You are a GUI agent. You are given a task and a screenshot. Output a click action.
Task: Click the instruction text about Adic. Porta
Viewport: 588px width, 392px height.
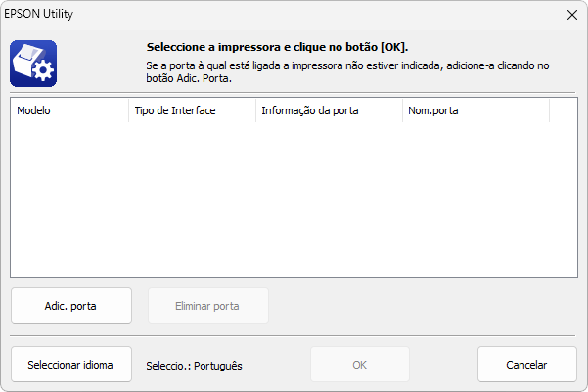click(x=347, y=72)
